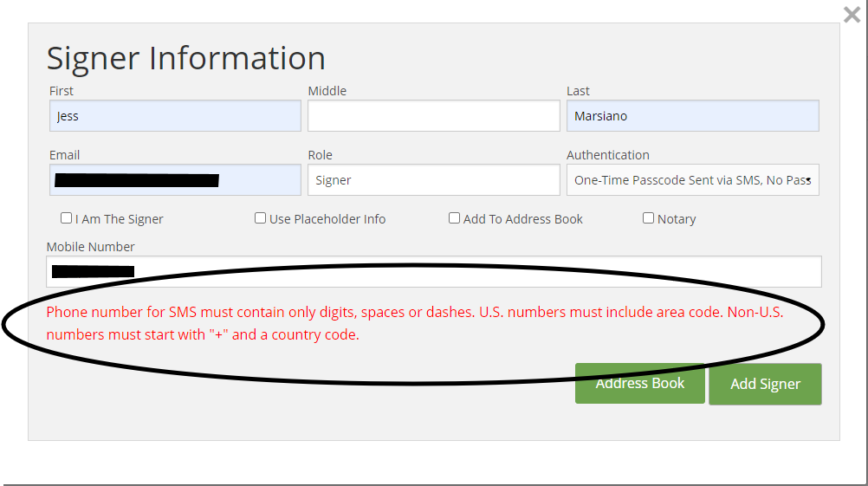The image size is (868, 486).
Task: Click the red SMS phone number error message
Action: 414,323
